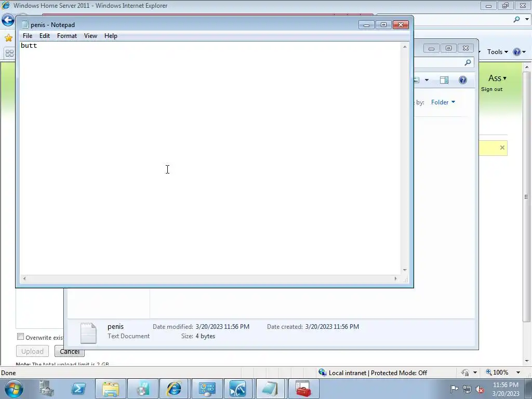532x399 pixels.
Task: Open the network tray icon
Action: pos(467,389)
